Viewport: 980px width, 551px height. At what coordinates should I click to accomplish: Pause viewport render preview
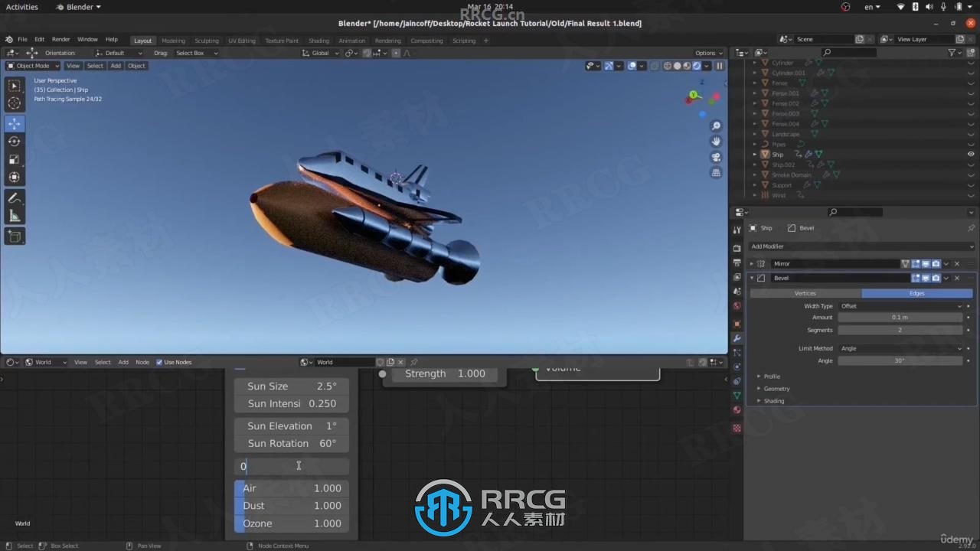tap(720, 66)
